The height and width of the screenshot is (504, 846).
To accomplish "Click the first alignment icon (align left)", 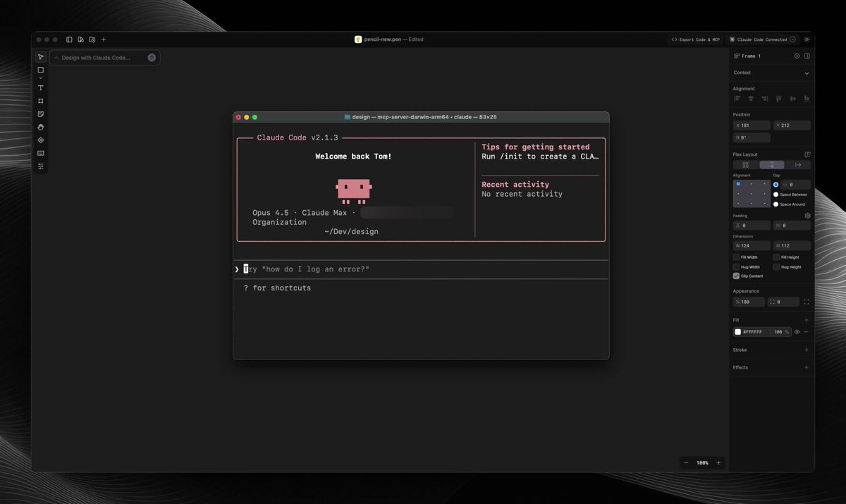I will click(737, 99).
